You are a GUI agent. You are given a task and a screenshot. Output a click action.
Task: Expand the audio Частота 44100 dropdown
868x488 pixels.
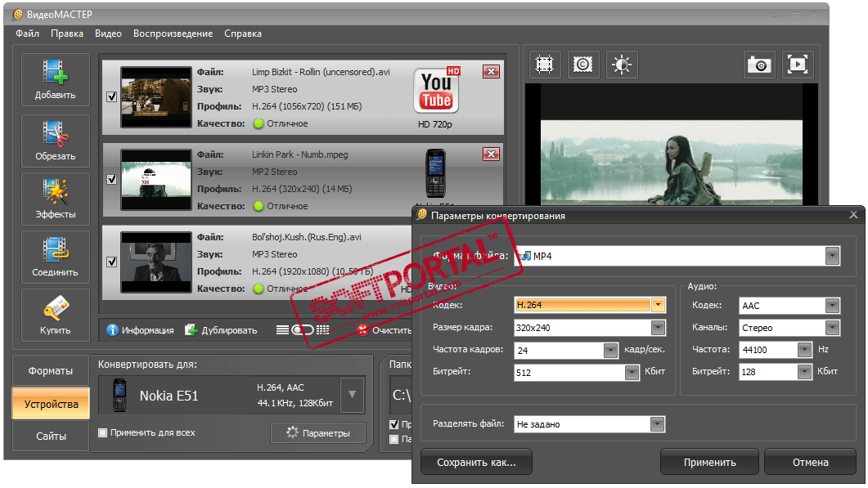tap(805, 350)
